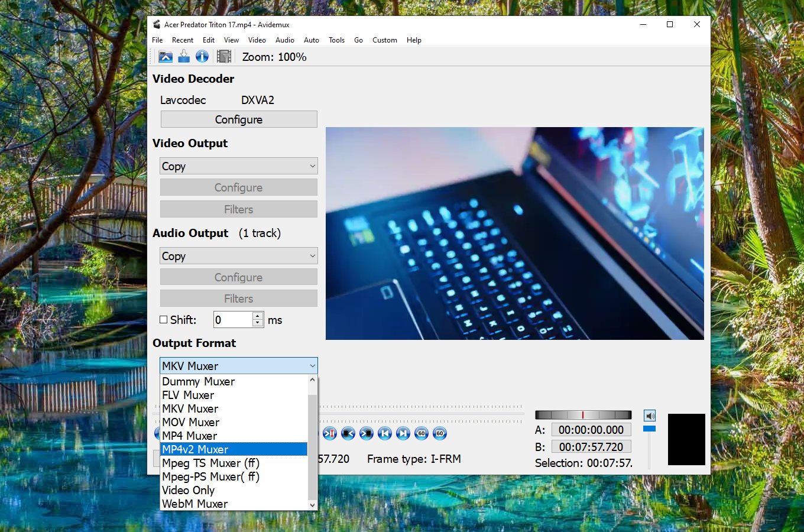804x532 pixels.
Task: Open the Custom menu
Action: (x=385, y=40)
